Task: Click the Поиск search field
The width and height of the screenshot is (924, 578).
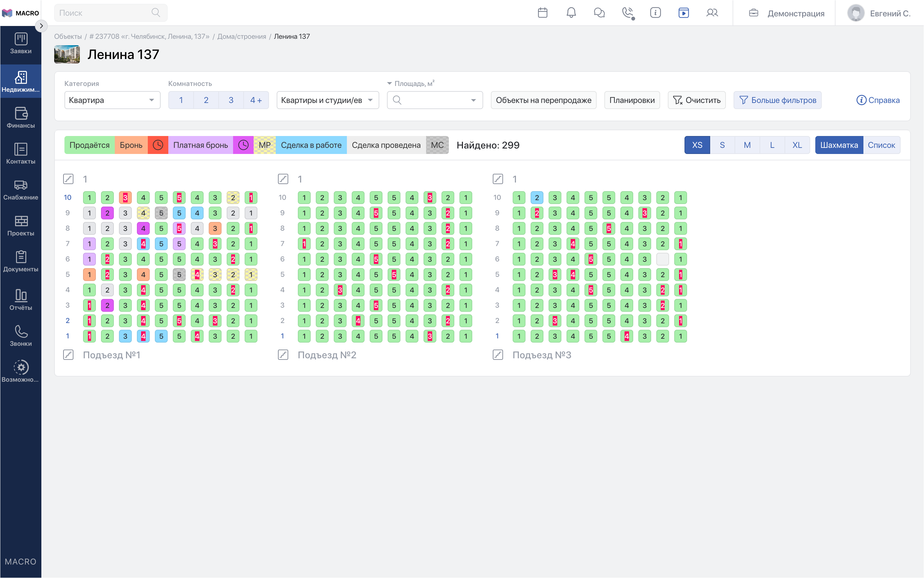Action: [x=110, y=13]
